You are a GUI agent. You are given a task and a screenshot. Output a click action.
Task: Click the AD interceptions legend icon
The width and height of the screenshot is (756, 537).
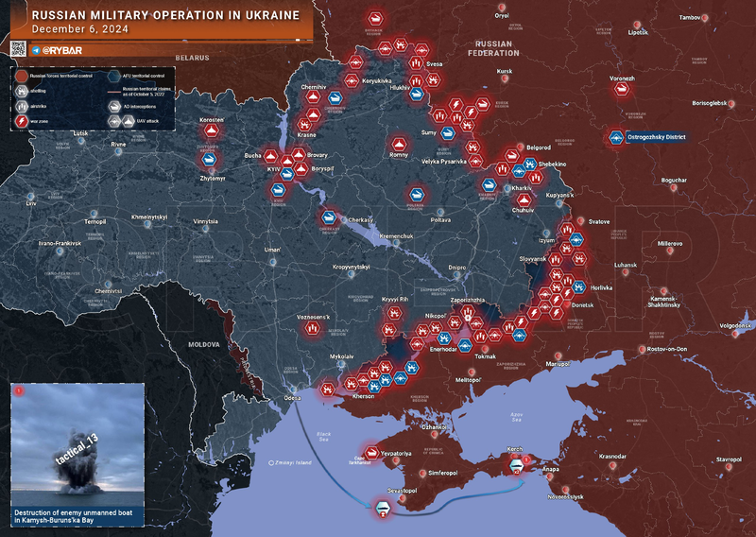(114, 106)
